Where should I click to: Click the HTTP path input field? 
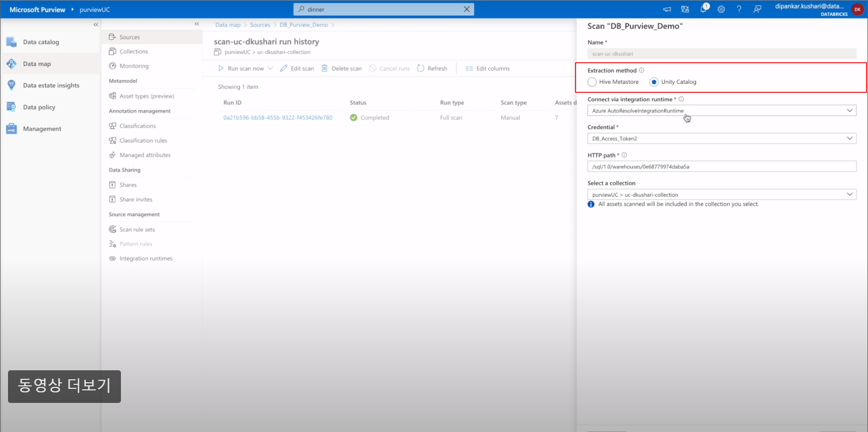tap(721, 167)
